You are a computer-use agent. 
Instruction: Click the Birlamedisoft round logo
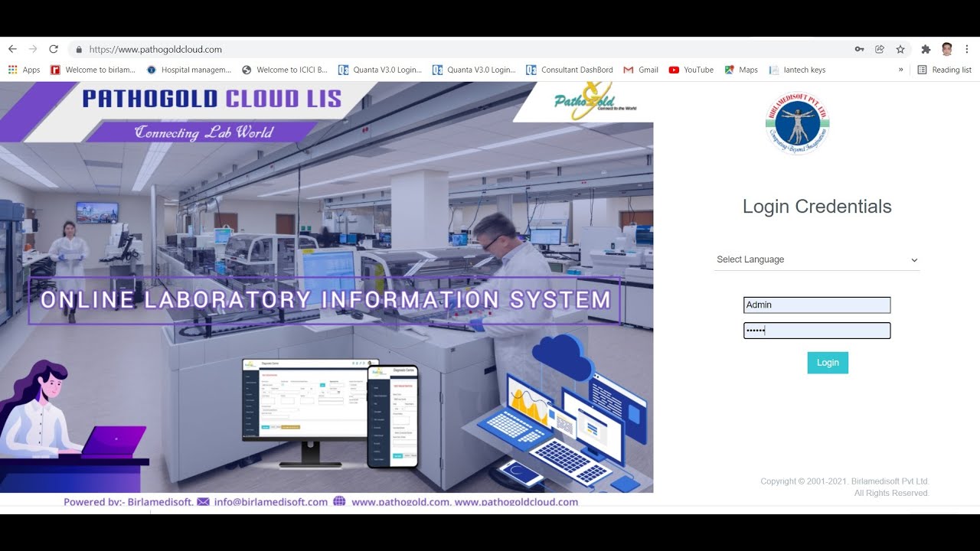tap(798, 123)
